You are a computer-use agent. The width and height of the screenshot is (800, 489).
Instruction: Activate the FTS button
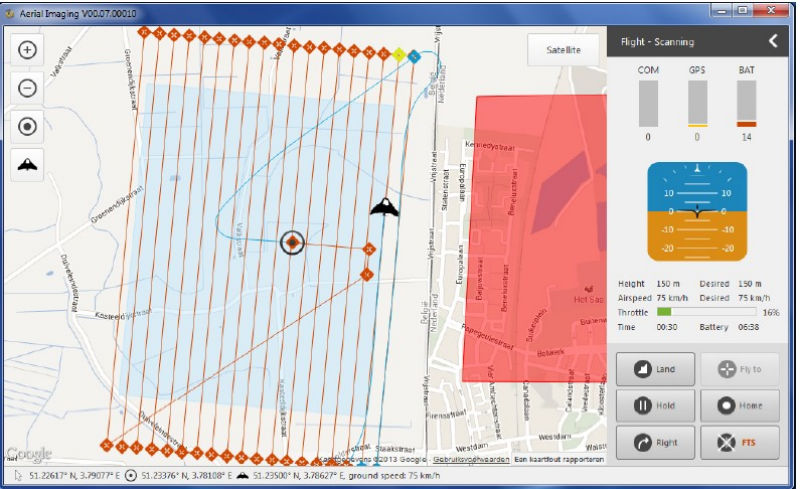738,441
